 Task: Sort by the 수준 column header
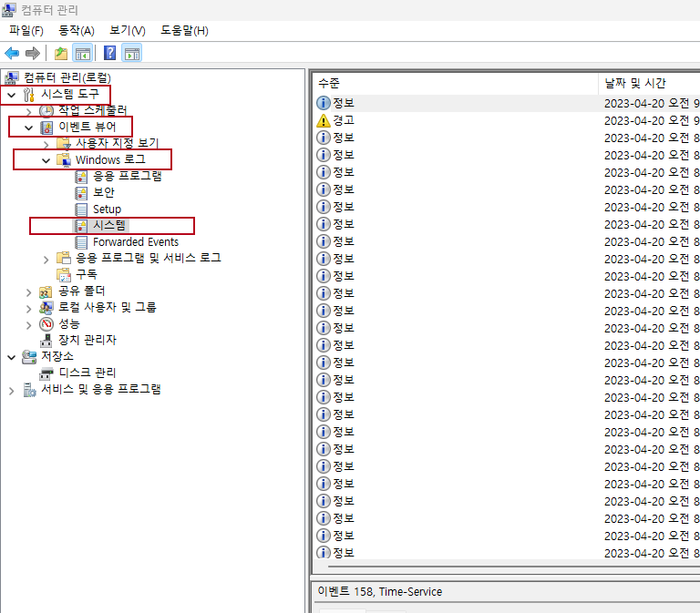pyautogui.click(x=455, y=84)
